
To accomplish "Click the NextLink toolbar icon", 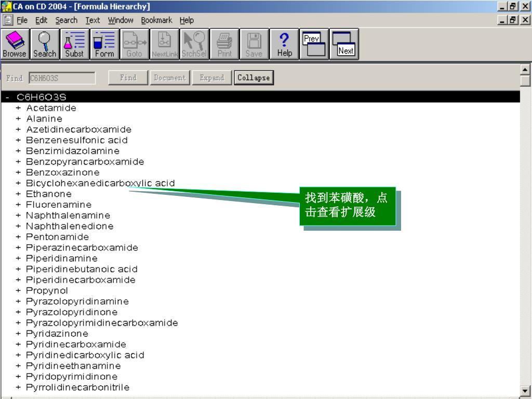I will point(165,45).
